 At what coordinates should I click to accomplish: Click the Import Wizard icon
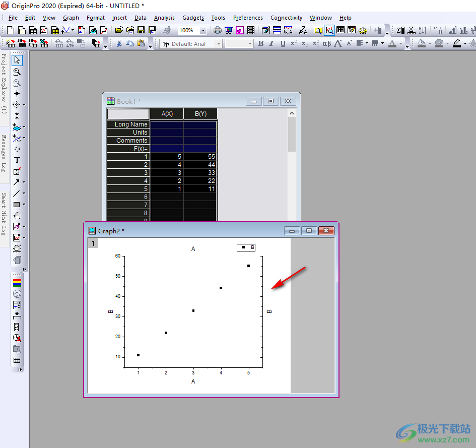[x=10, y=44]
